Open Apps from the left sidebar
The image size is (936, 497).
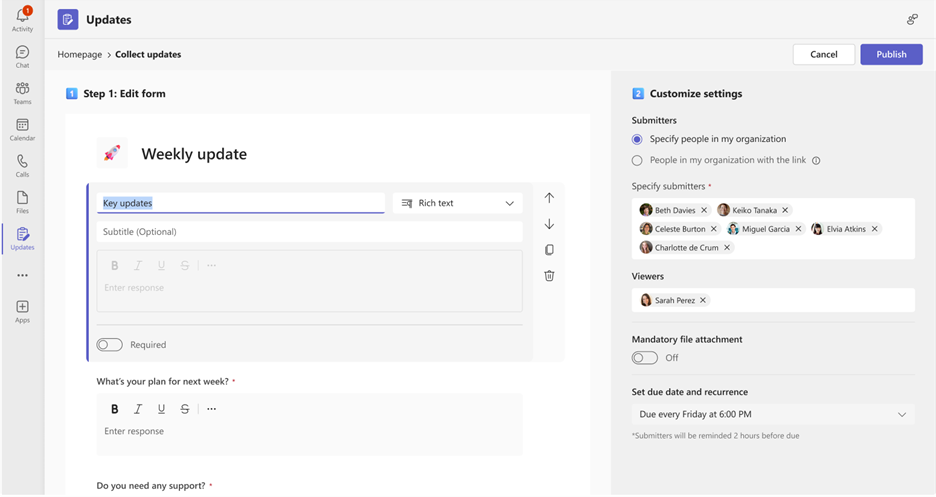22,311
